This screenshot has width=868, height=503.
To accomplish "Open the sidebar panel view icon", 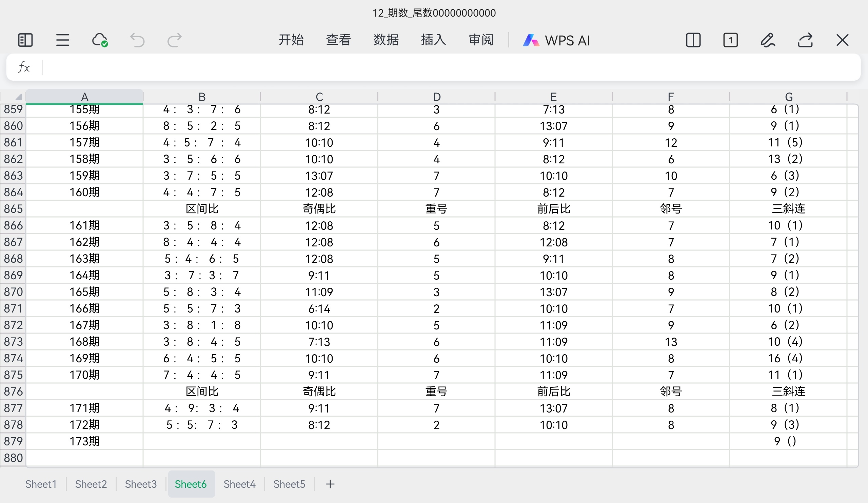I will [x=25, y=40].
